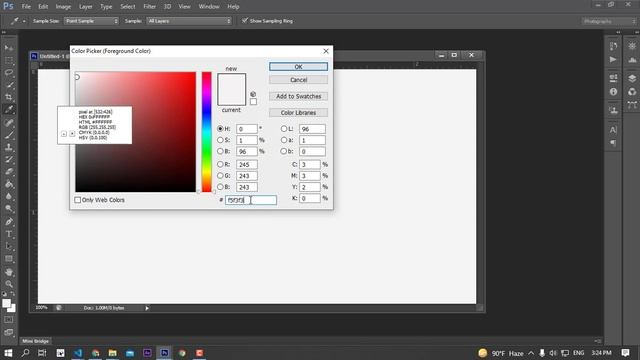The height and width of the screenshot is (360, 640).
Task: Select the History Brush tool
Action: pos(9,160)
